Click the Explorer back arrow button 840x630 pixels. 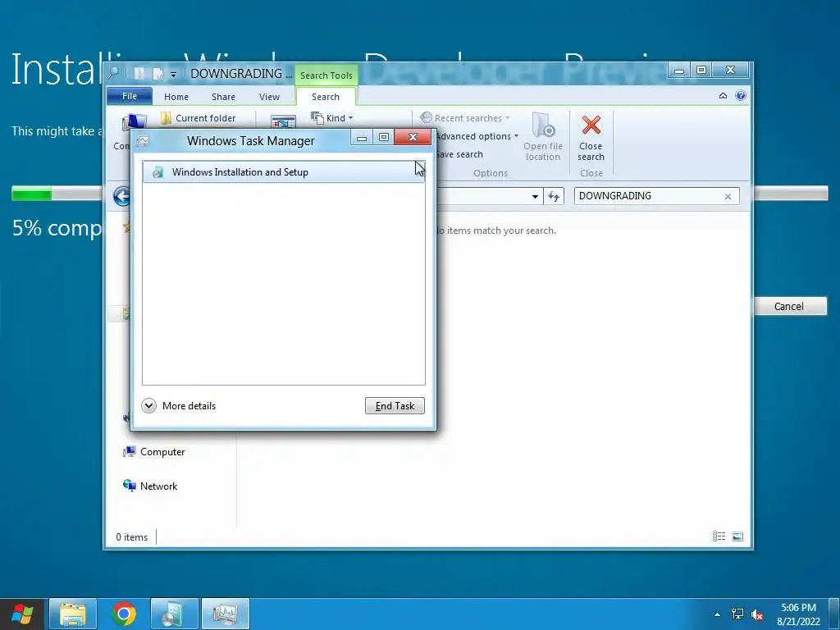coord(122,196)
